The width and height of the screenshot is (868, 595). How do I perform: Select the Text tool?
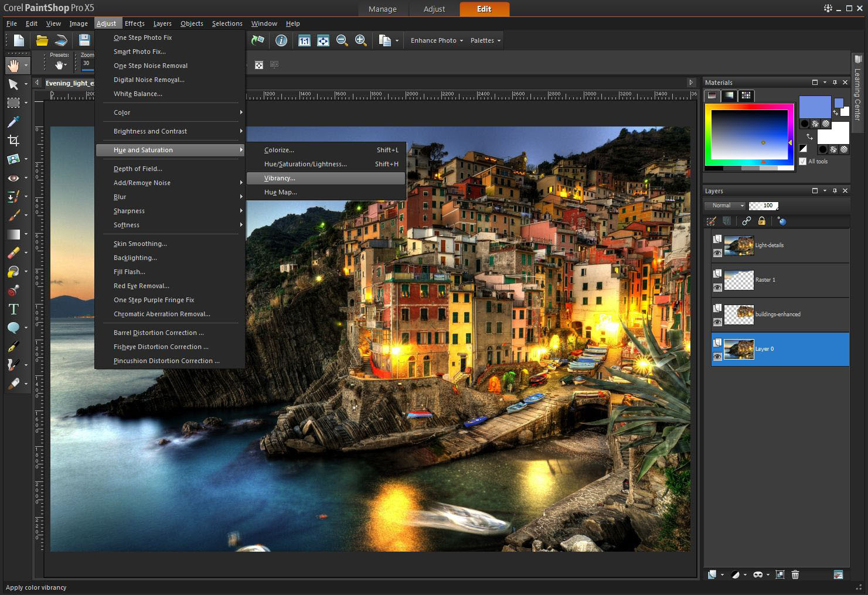coord(13,309)
